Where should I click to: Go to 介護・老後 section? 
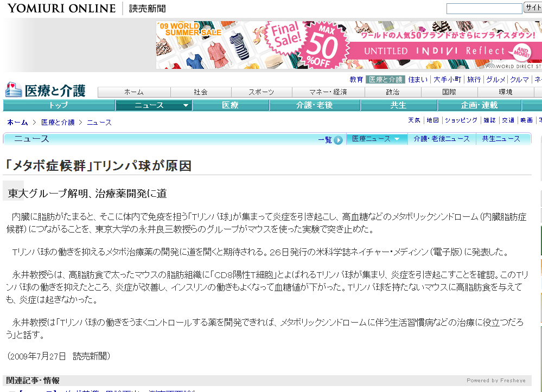(314, 105)
